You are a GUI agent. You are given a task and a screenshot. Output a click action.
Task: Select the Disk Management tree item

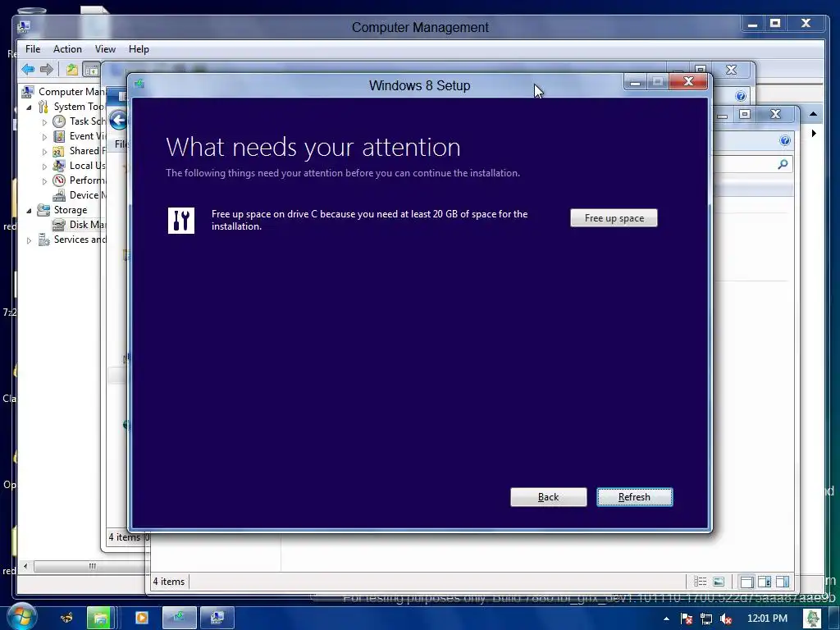point(80,225)
